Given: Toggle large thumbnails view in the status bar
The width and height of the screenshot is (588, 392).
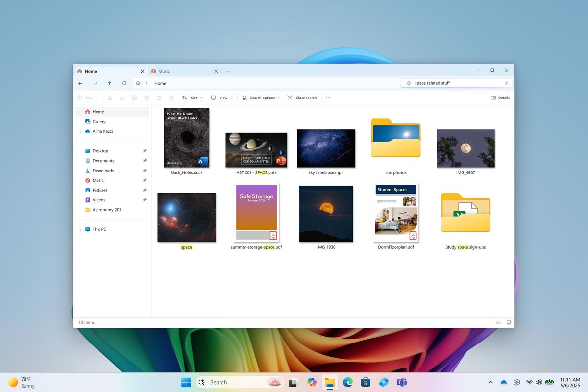Looking at the screenshot, I should click(508, 322).
